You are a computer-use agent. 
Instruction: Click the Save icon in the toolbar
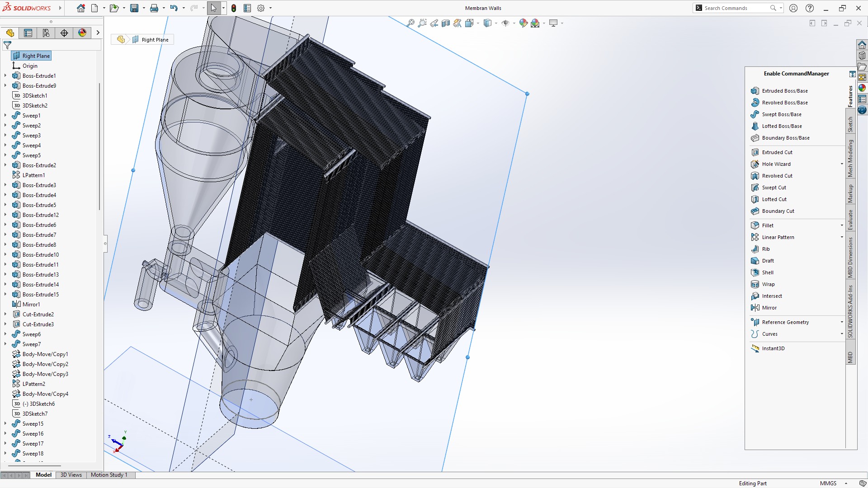coord(135,8)
